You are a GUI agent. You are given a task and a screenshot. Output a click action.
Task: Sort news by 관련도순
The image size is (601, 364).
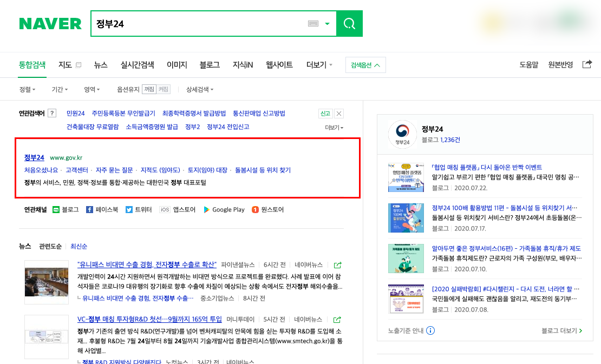(x=50, y=247)
